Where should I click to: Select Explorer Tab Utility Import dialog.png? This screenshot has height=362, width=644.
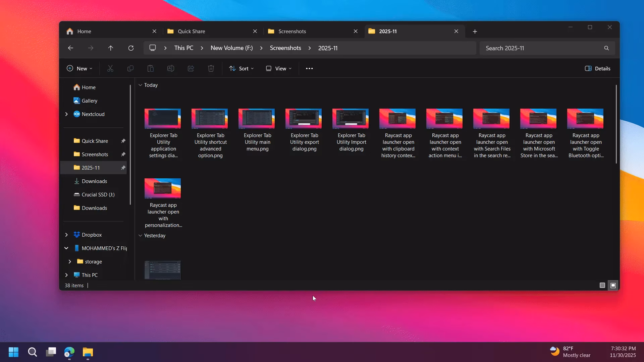pyautogui.click(x=351, y=130)
